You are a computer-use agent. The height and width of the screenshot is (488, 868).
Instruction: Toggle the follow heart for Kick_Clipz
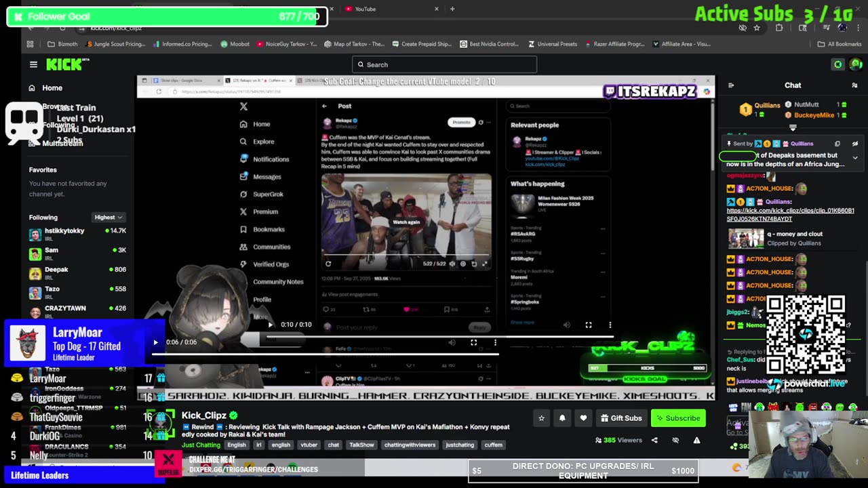click(x=583, y=418)
